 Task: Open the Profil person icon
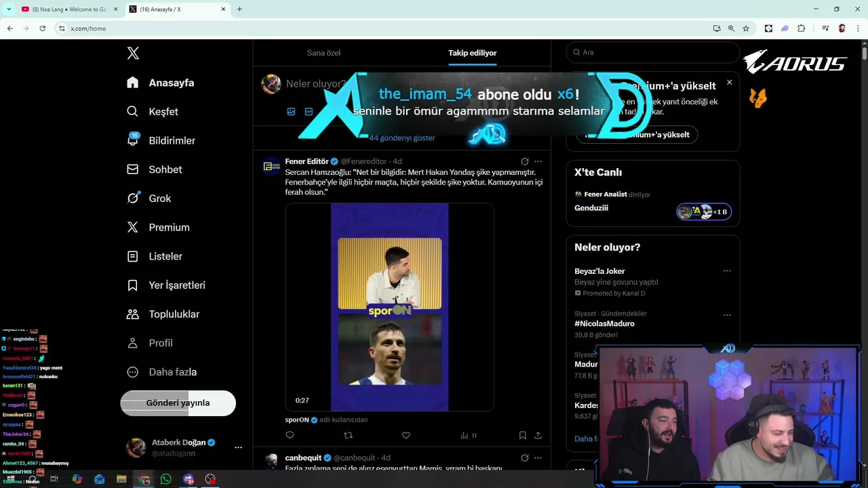[133, 343]
